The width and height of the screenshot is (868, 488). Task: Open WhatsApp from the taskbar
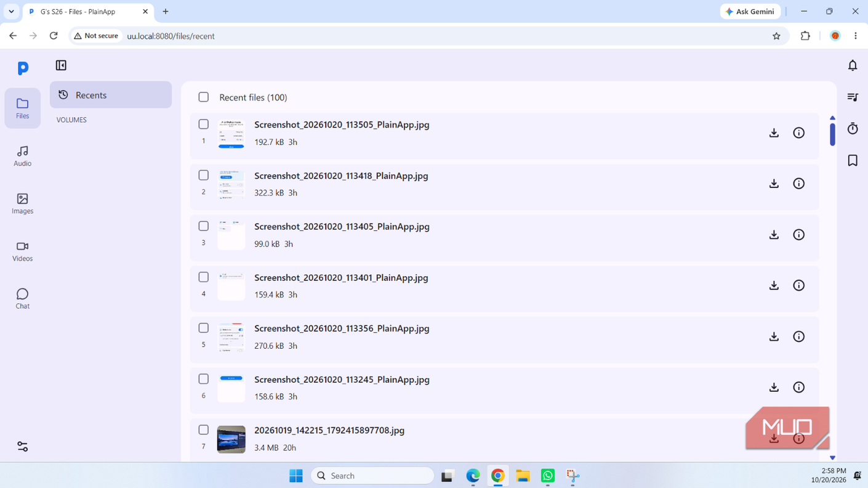548,476
